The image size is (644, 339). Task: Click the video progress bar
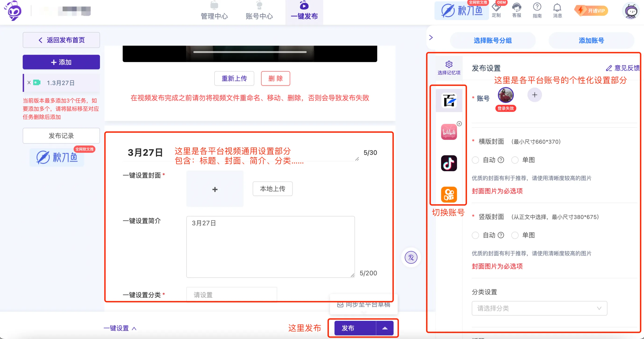250,52
